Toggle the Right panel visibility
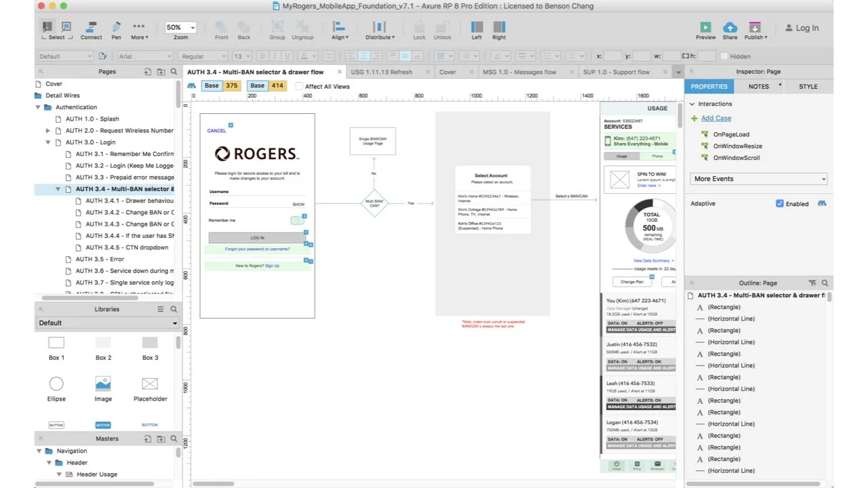Image resolution: width=868 pixels, height=488 pixels. click(x=499, y=30)
